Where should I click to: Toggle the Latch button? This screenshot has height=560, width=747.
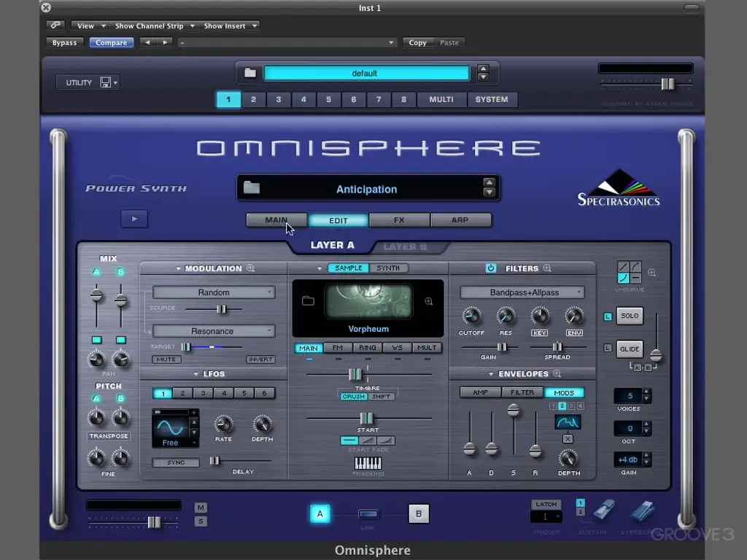(546, 504)
